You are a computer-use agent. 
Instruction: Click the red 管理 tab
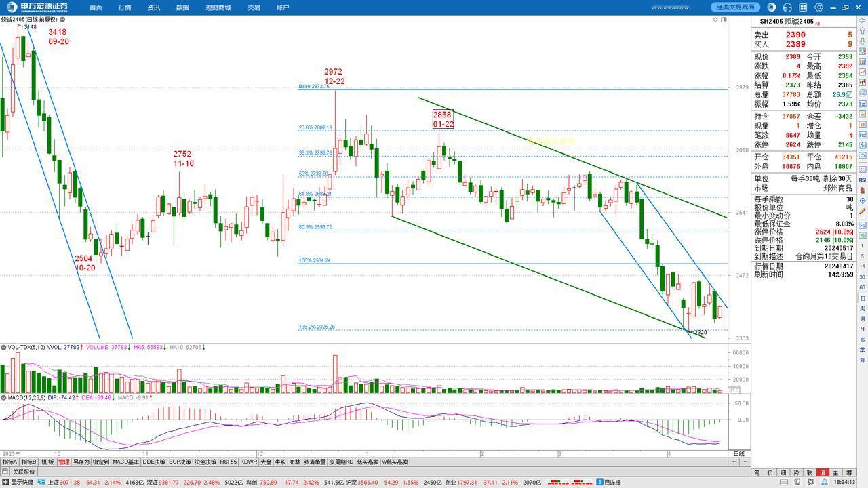[x=64, y=462]
